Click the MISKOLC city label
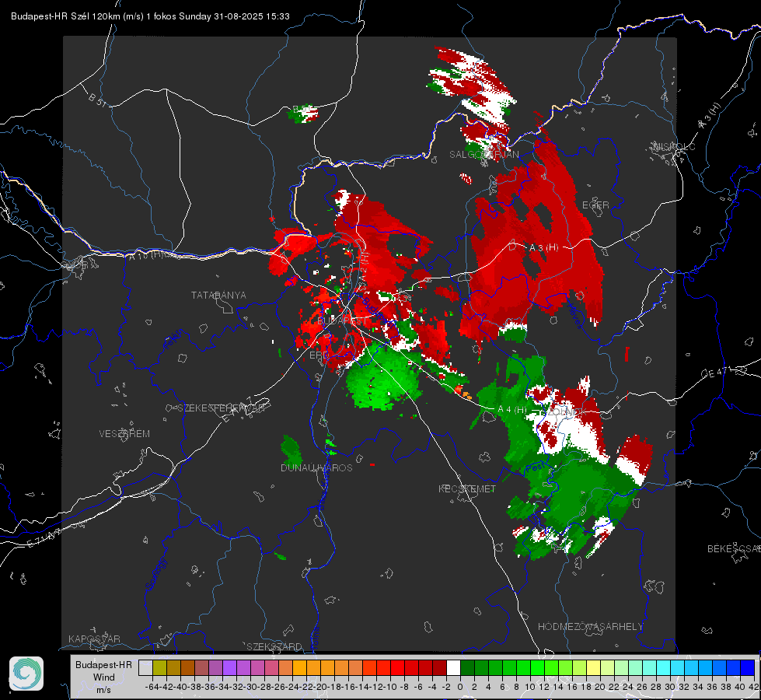This screenshot has width=761, height=700. pyautogui.click(x=674, y=147)
